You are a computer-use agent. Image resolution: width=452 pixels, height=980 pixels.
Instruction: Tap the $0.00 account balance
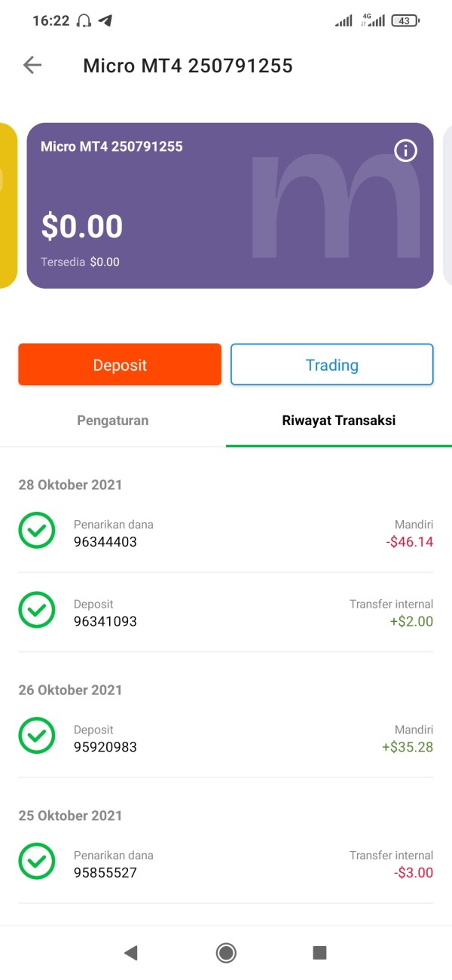pos(82,227)
